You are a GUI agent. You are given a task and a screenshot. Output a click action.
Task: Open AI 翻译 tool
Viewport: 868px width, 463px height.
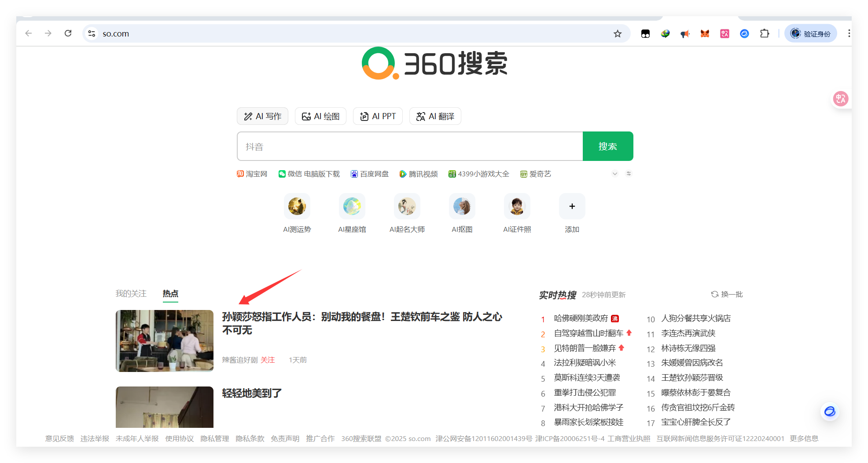(x=435, y=116)
